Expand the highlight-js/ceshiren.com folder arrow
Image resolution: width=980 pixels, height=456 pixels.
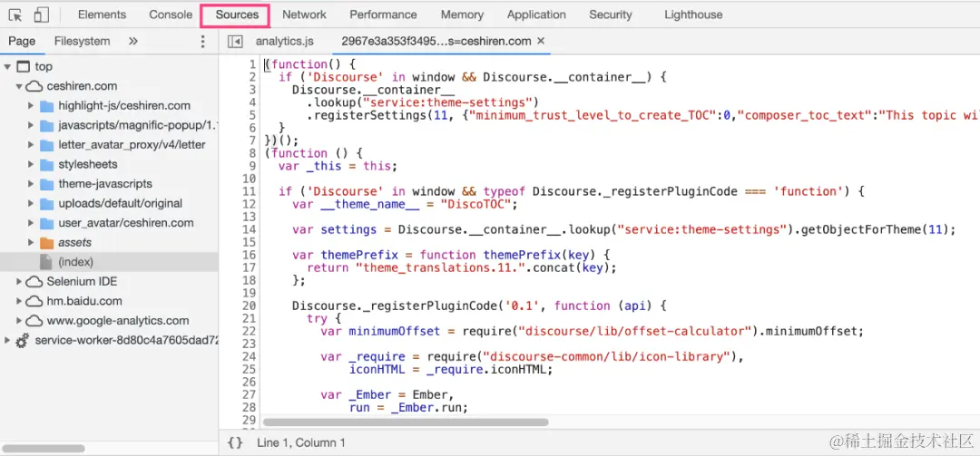click(x=31, y=105)
